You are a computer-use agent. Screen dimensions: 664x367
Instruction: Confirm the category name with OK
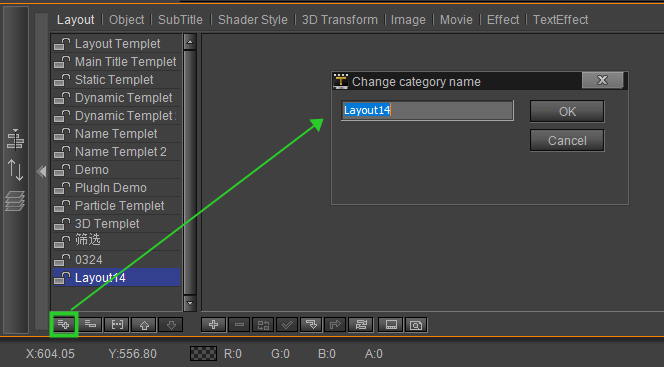(567, 111)
